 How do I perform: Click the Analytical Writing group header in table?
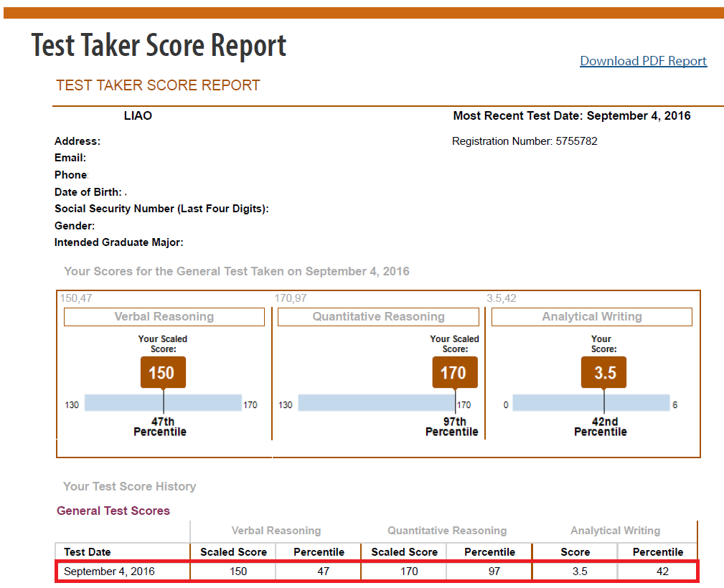point(615,531)
